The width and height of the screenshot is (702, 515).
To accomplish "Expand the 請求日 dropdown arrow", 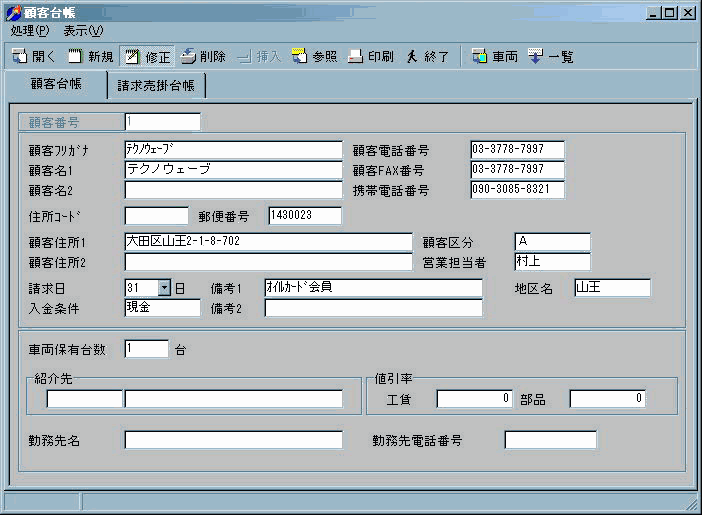I will point(165,288).
